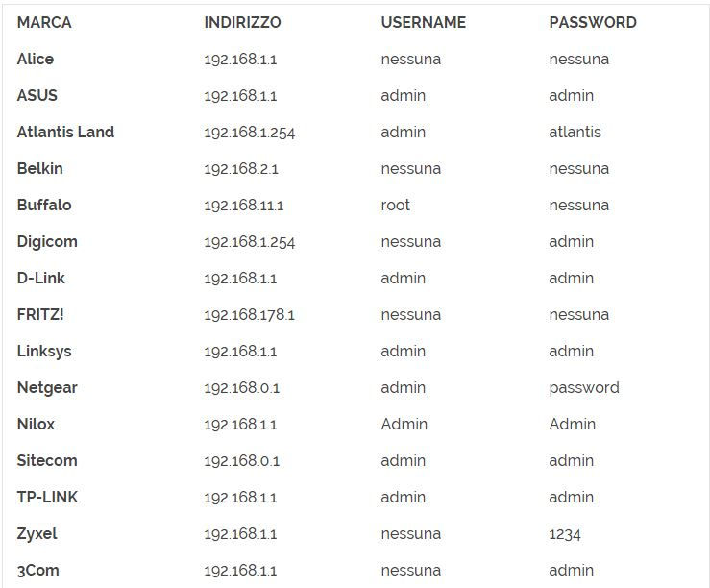Select the Linksys brand name
Viewport: 710px width, 588px height.
(44, 351)
